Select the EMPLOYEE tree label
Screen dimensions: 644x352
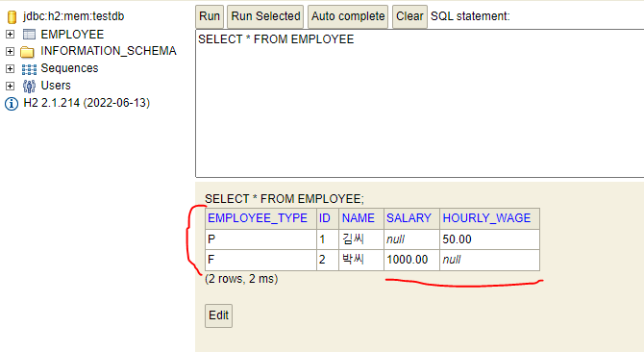[x=72, y=34]
